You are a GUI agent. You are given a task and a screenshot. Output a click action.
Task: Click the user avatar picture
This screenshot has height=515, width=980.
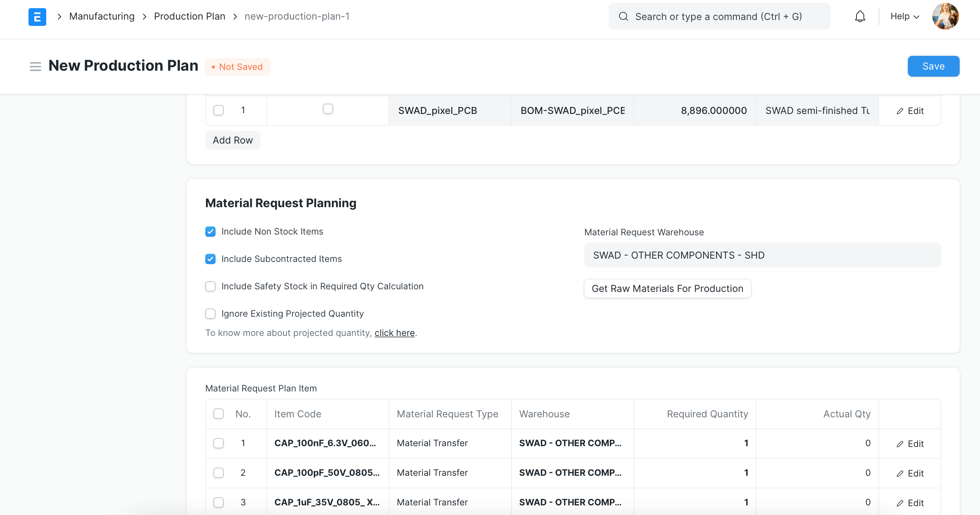click(x=946, y=16)
